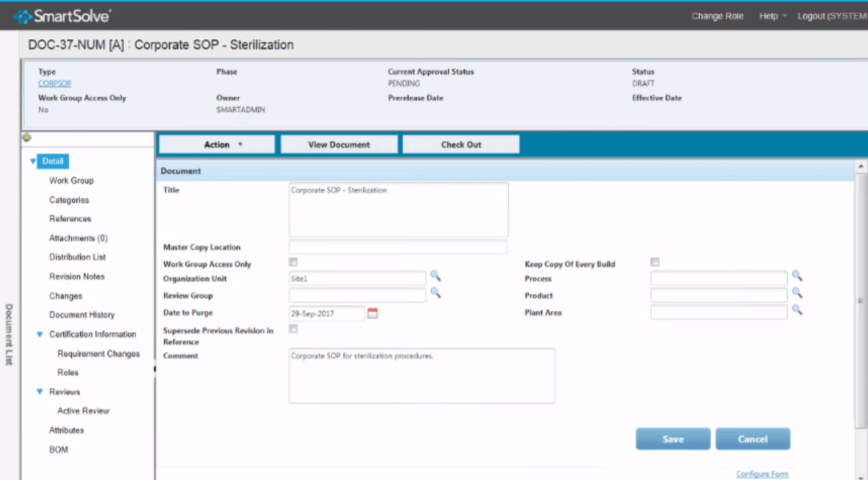Click the Process field lookup magnifier

797,276
